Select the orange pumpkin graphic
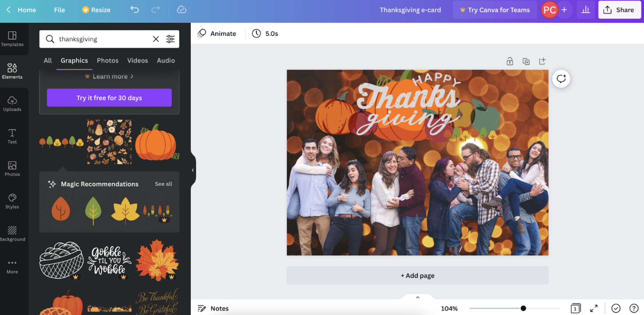The height and width of the screenshot is (315, 644). [x=157, y=142]
